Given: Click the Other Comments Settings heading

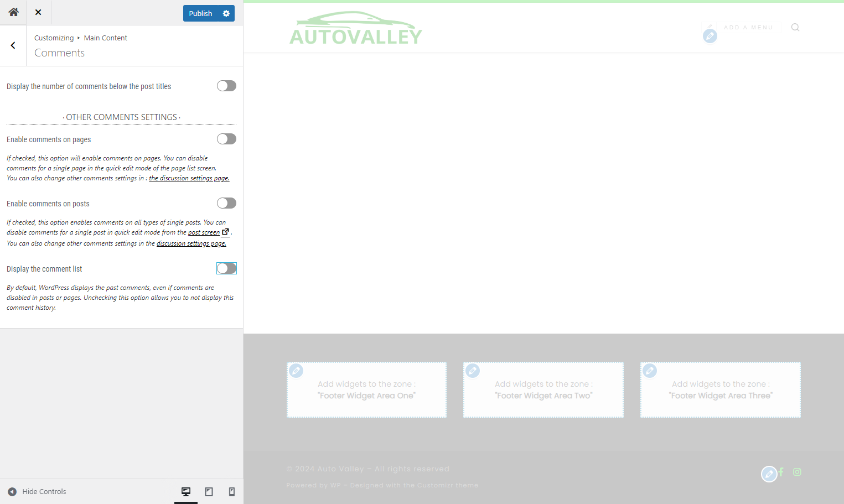Looking at the screenshot, I should pos(121,117).
